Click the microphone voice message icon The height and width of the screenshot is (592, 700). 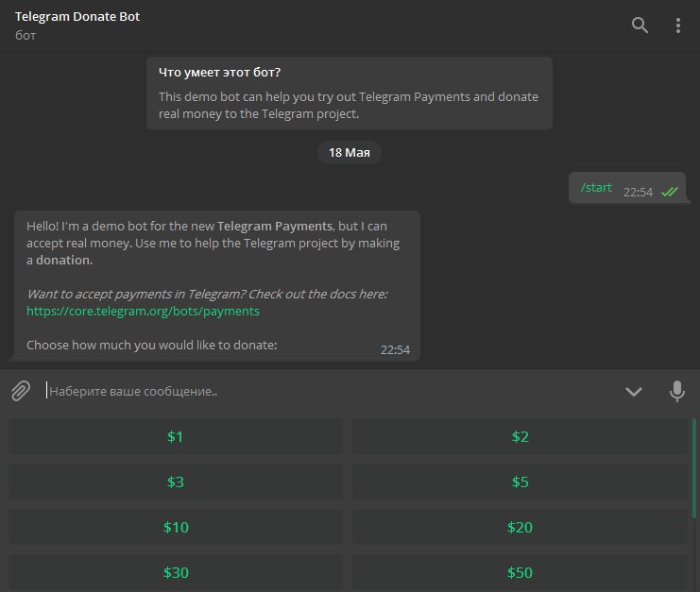(677, 391)
